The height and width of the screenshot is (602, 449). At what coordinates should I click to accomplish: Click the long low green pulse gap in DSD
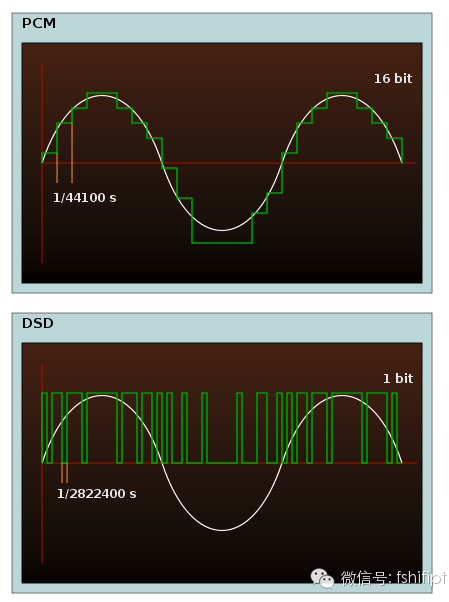pyautogui.click(x=222, y=463)
